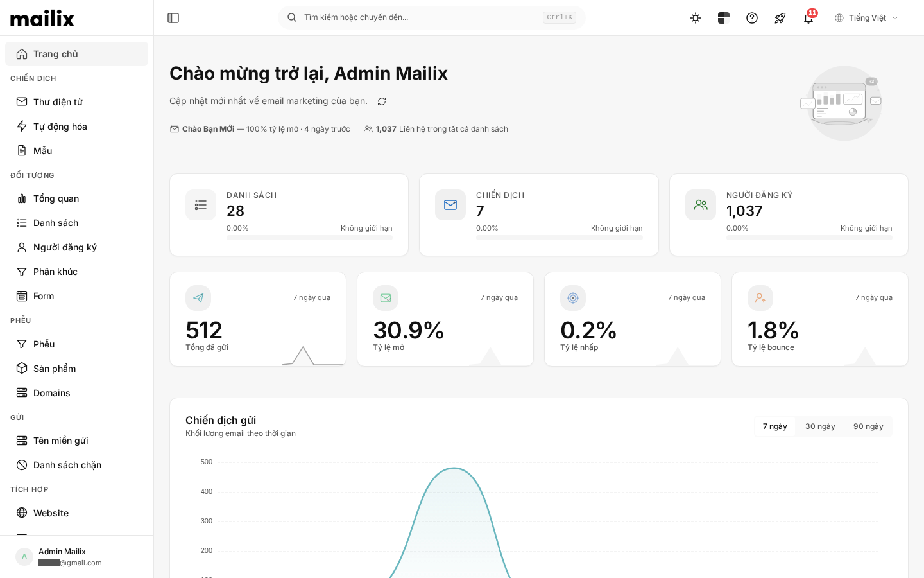This screenshot has height=578, width=924.
Task: Click the 0.2% Tỷ lệ nhấp value
Action: coord(588,330)
